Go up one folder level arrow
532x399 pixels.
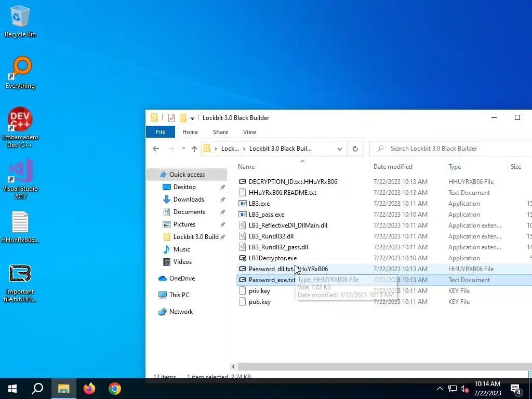pyautogui.click(x=194, y=149)
